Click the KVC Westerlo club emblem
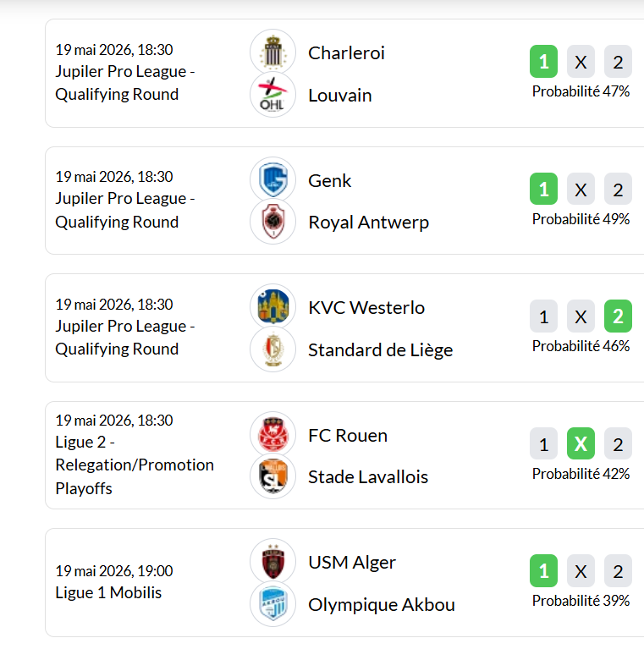The width and height of the screenshot is (644, 649). 272,306
